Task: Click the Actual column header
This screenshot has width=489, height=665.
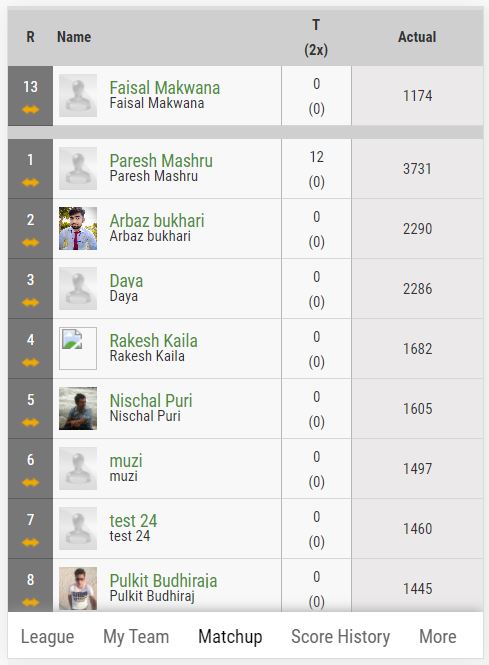Action: 417,37
